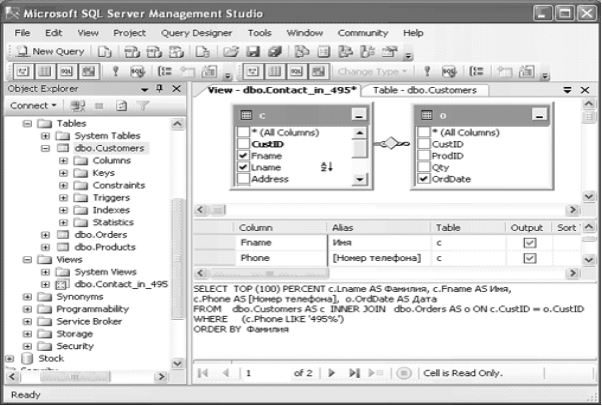This screenshot has height=406, width=602.
Task: Click Add New Derived Table icon right of Change Type
Action: coord(526,71)
